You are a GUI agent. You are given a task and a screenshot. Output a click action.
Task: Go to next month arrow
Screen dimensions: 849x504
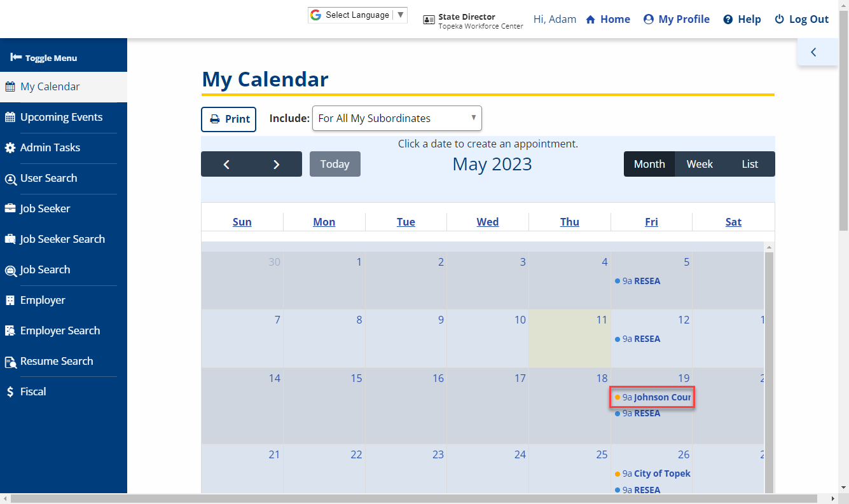coord(276,164)
